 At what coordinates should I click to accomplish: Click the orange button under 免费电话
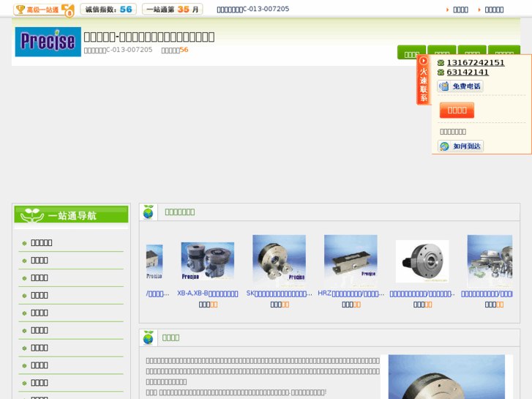457,111
